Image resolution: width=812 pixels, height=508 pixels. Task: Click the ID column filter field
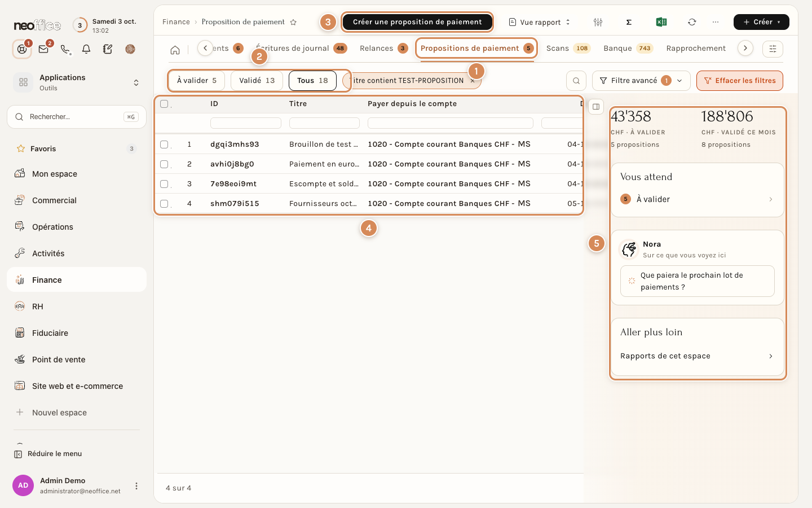(246, 123)
